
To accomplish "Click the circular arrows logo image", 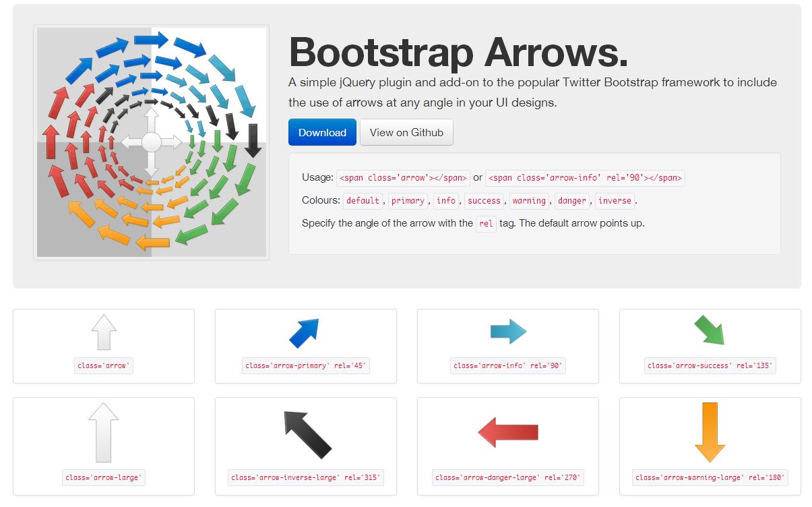I will (151, 142).
